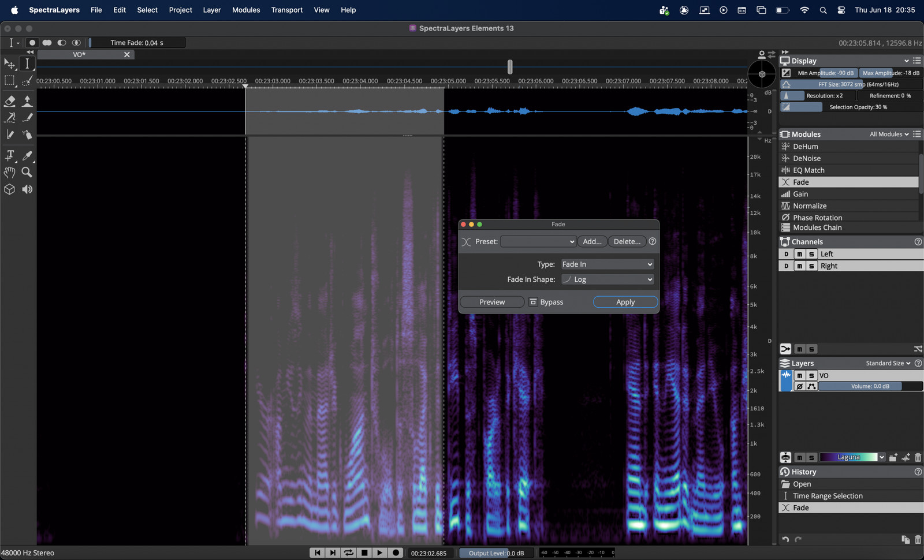The width and height of the screenshot is (924, 560).
Task: Click Preview in the Fade dialog
Action: point(492,302)
